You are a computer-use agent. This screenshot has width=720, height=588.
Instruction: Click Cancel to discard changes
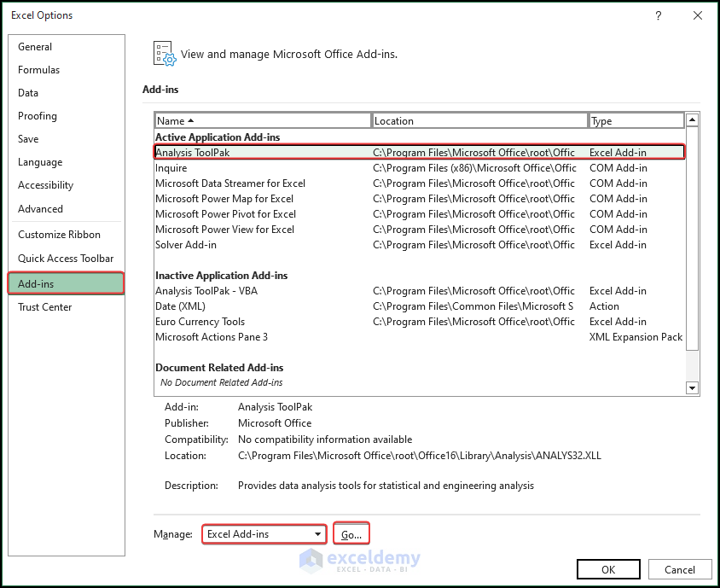click(x=680, y=568)
